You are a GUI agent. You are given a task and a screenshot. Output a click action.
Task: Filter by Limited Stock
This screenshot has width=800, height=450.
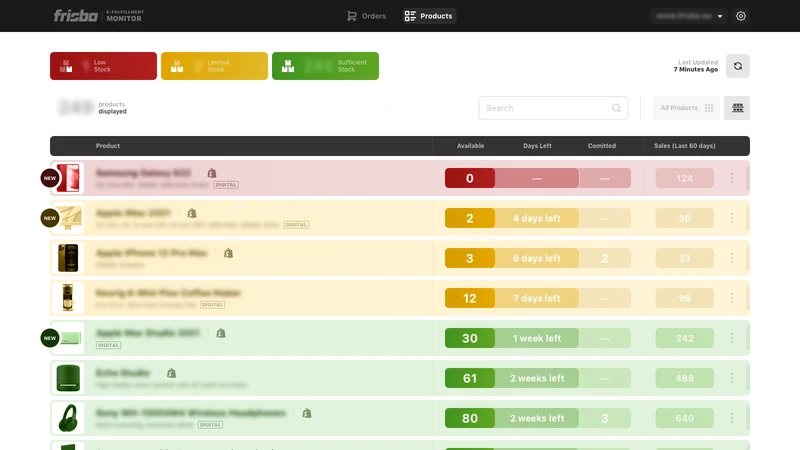click(x=214, y=66)
